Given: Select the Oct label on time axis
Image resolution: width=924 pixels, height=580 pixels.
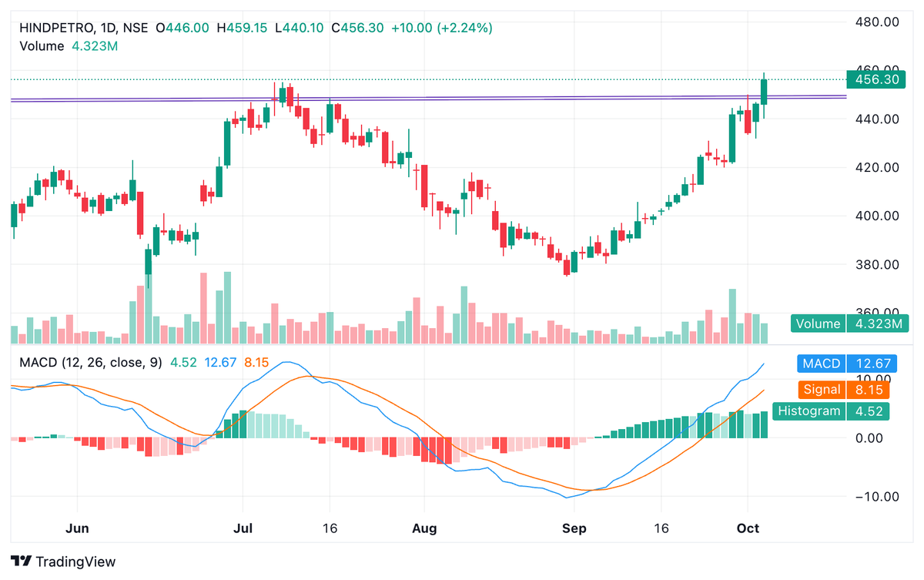Looking at the screenshot, I should [748, 529].
